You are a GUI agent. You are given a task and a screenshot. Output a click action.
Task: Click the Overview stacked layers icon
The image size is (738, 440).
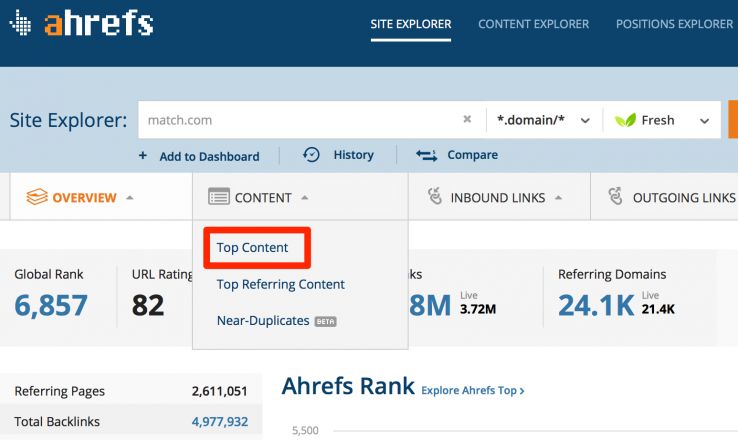point(37,197)
